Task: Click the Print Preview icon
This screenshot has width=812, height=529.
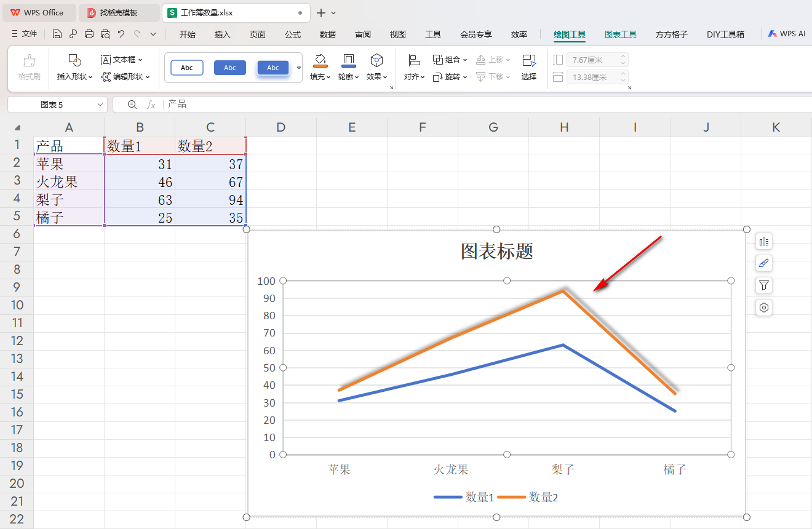Action: pyautogui.click(x=105, y=34)
